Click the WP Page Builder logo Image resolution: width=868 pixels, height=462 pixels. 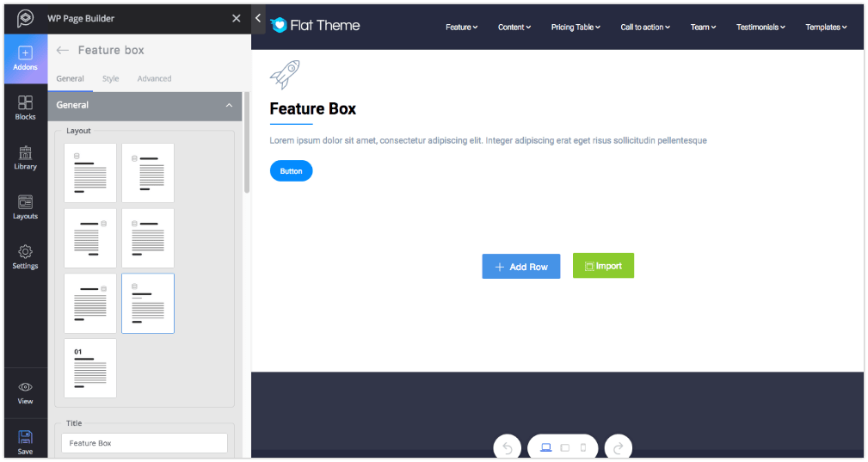(25, 18)
